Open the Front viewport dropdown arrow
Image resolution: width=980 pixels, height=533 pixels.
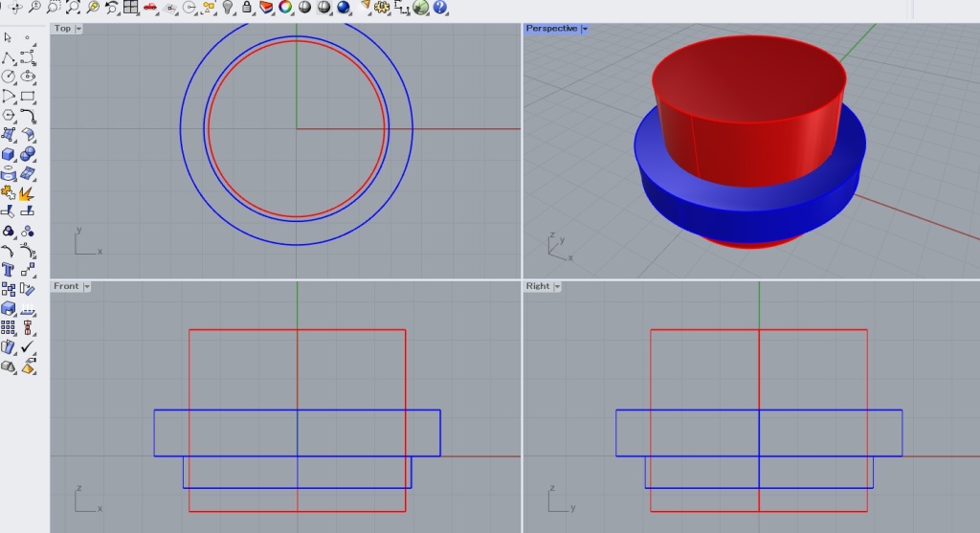[86, 286]
